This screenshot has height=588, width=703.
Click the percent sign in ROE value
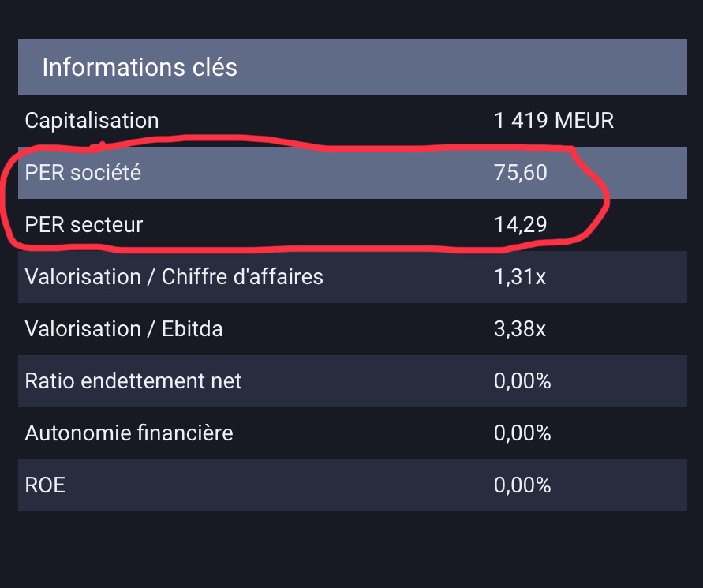(542, 485)
